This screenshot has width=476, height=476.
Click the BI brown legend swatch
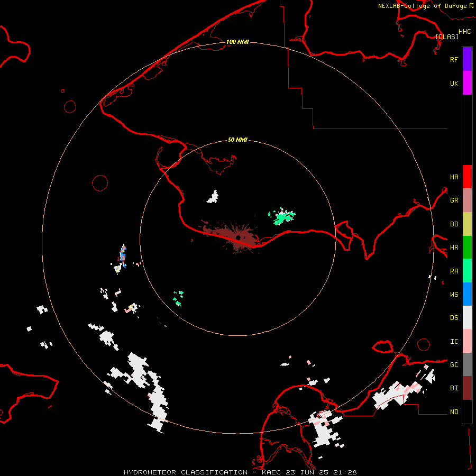coord(467,388)
